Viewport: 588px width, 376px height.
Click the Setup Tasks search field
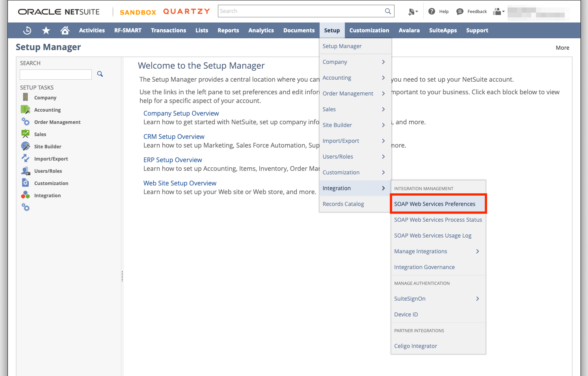(56, 75)
